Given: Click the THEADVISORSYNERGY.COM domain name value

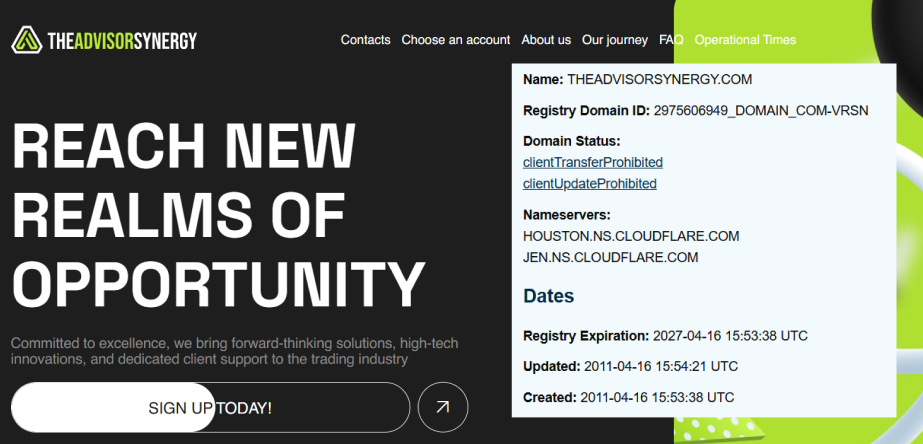Looking at the screenshot, I should [659, 79].
